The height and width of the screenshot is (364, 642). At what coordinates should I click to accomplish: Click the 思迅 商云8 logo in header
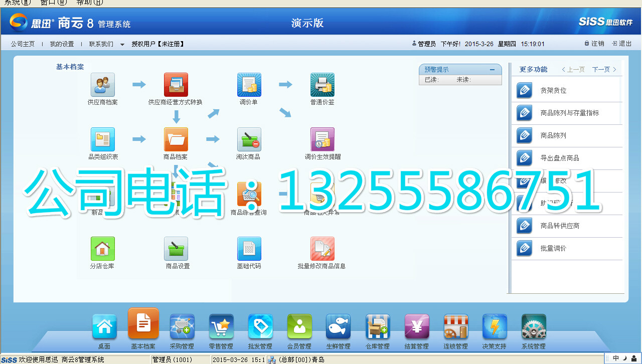click(x=70, y=23)
